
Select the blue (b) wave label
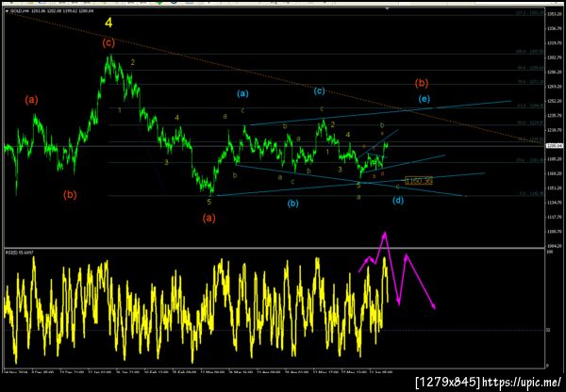pyautogui.click(x=292, y=204)
